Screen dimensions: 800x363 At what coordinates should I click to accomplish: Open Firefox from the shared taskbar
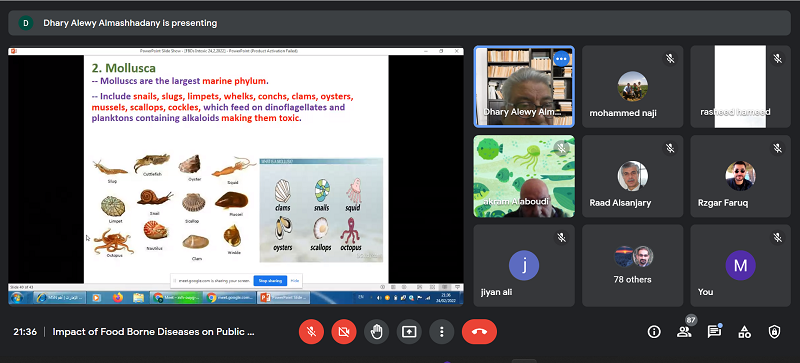pyautogui.click(x=118, y=298)
